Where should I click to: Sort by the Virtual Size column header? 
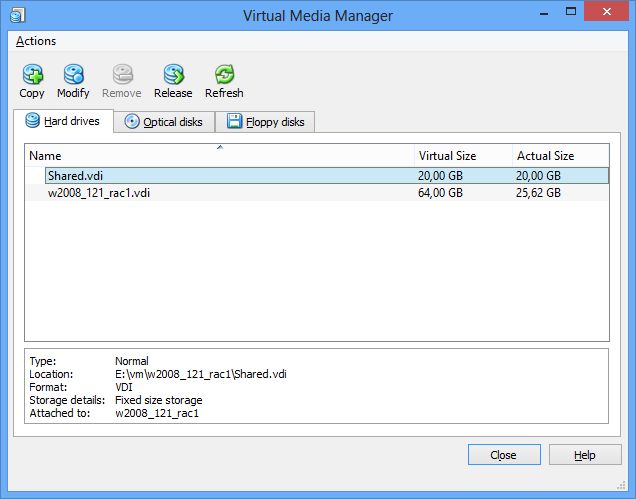463,156
